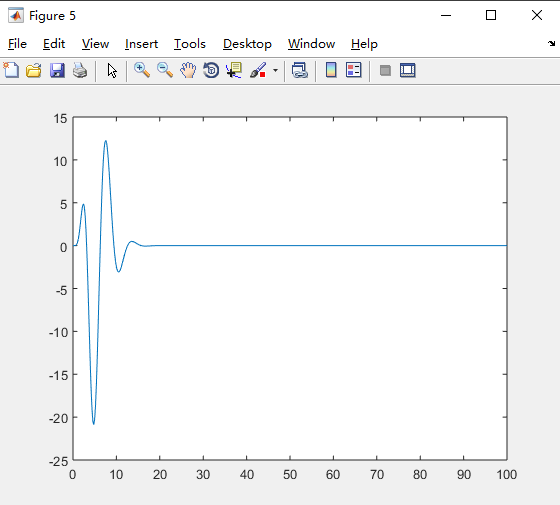Image resolution: width=560 pixels, height=505 pixels.
Task: Click the y-axis label -25
Action: tap(59, 461)
